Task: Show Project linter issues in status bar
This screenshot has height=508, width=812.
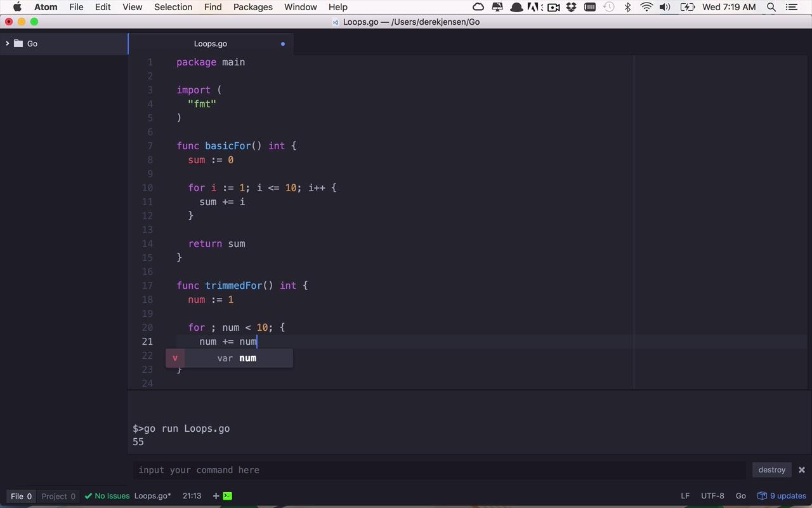Action: 58,496
